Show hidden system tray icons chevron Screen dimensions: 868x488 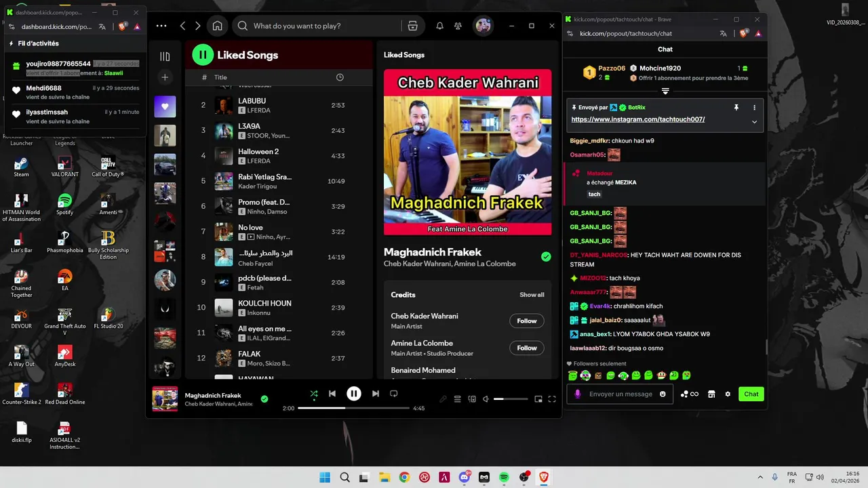coord(760,477)
